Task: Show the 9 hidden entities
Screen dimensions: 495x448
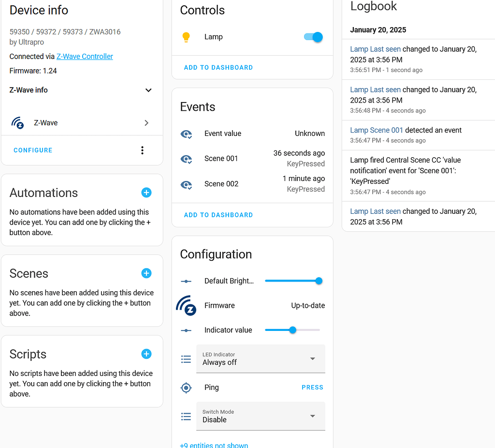Action: pos(214,445)
